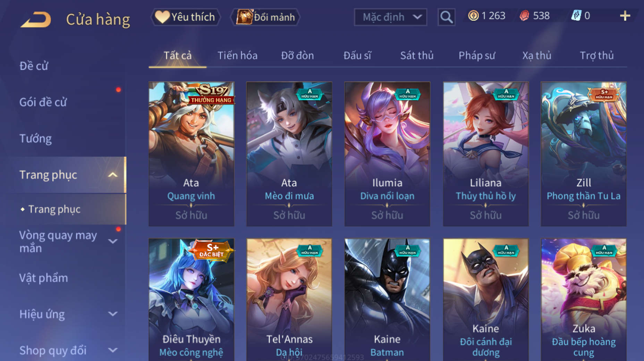Switch to the Sát thủ tab

[417, 56]
